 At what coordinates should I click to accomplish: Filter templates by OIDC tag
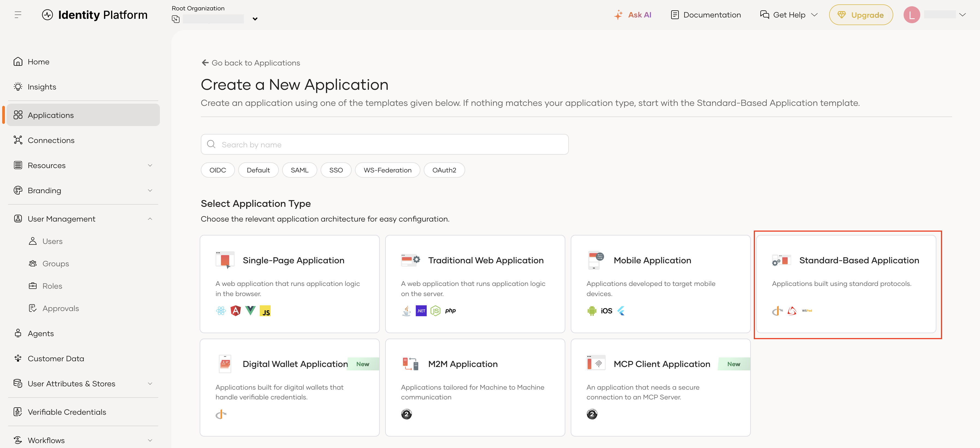pyautogui.click(x=218, y=170)
